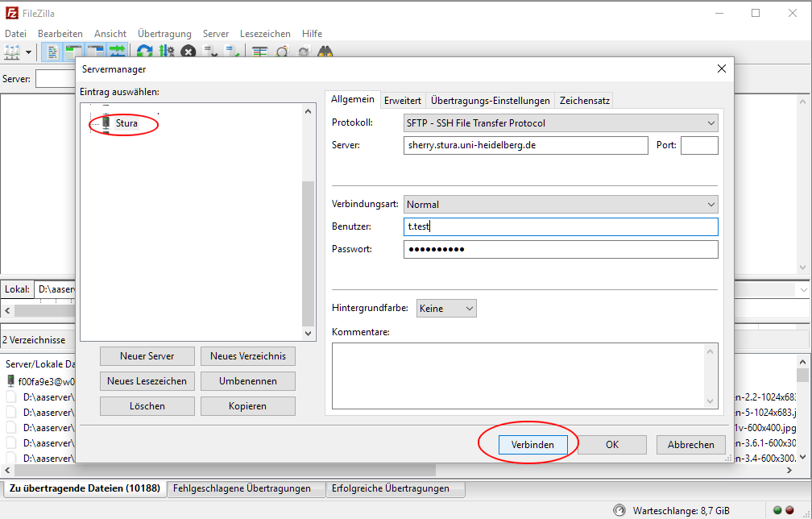The image size is (812, 519).
Task: Toggle the message log display
Action: [x=52, y=52]
